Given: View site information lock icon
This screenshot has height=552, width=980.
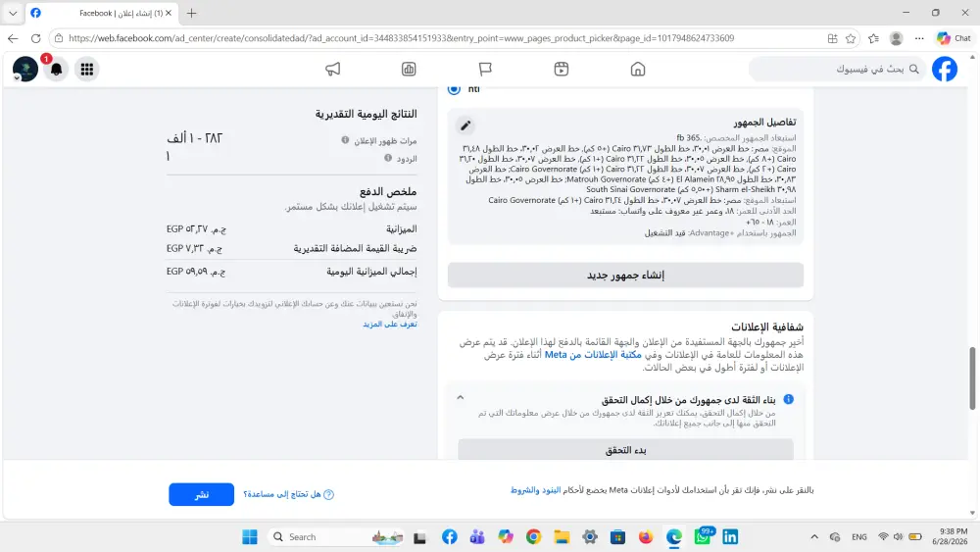Looking at the screenshot, I should (x=59, y=38).
